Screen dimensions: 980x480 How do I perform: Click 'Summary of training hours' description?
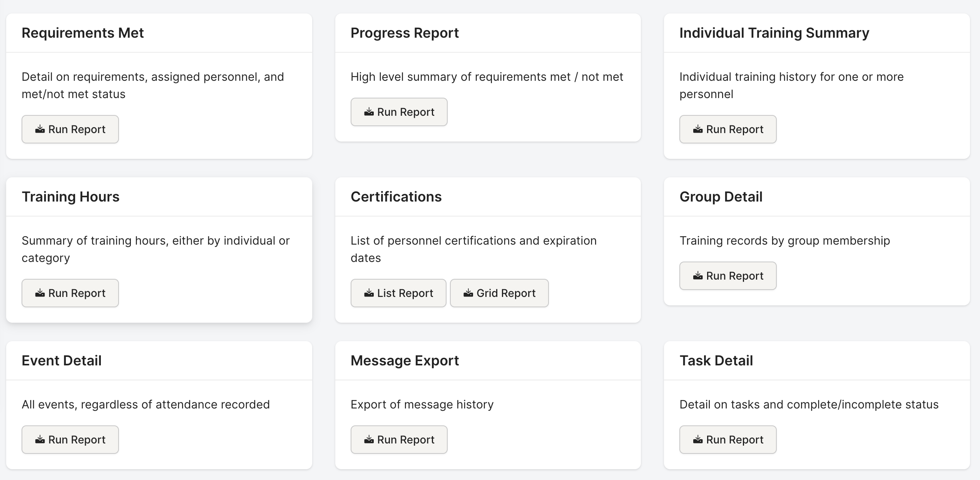(x=156, y=249)
